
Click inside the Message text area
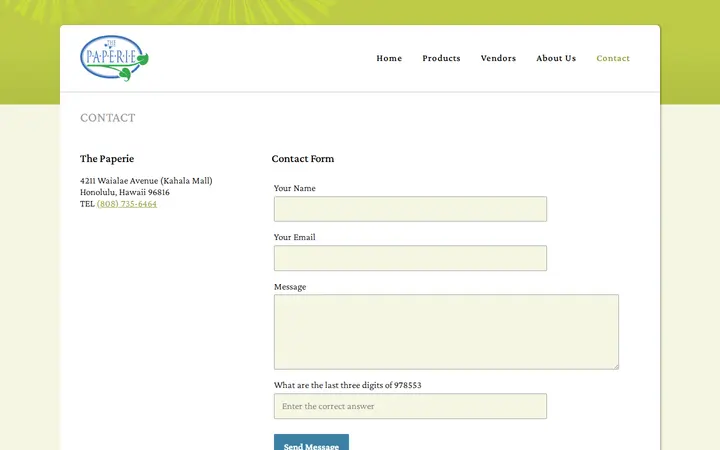(x=446, y=332)
